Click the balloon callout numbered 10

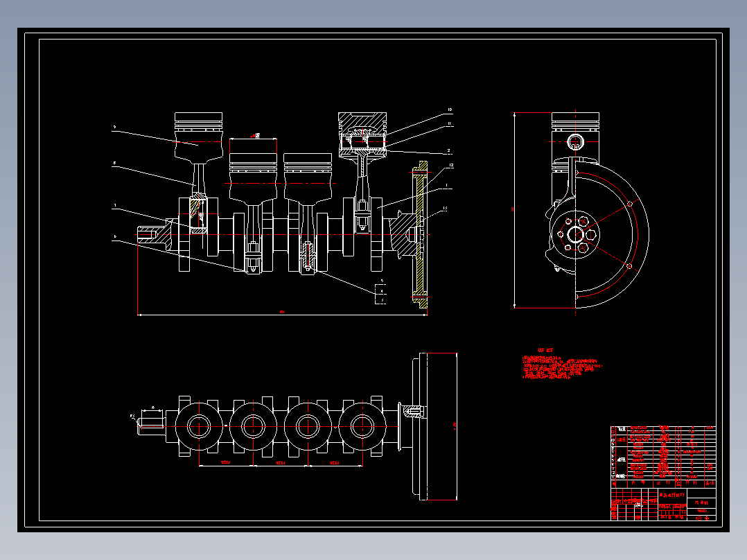(x=450, y=110)
